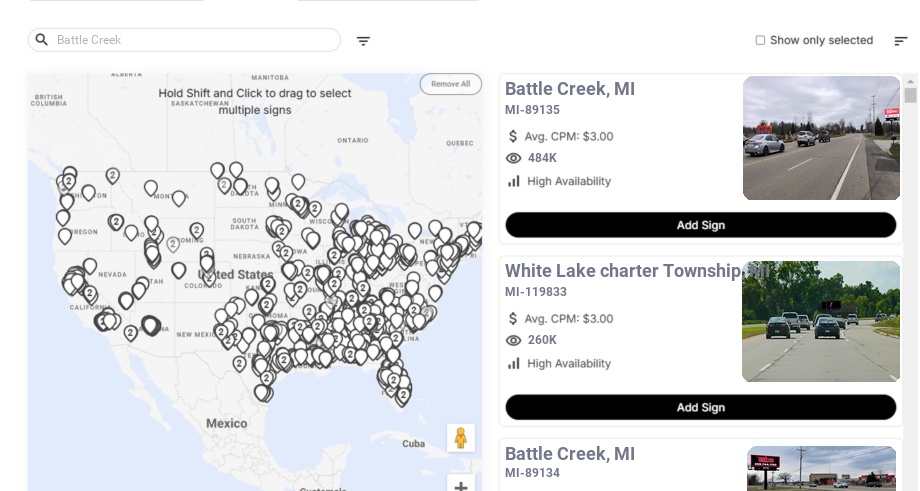The image size is (920, 491).
Task: Enable the Show only selected checkbox
Action: 760,41
